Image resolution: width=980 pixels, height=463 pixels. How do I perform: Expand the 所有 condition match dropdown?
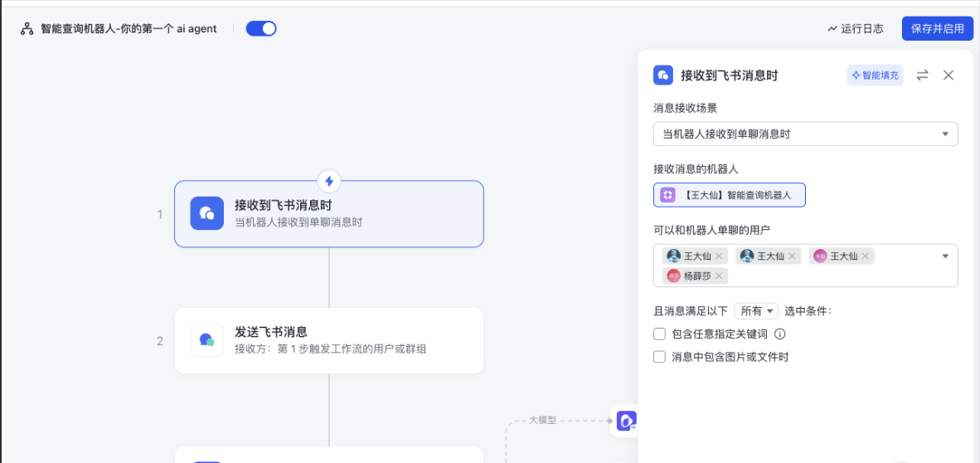756,311
